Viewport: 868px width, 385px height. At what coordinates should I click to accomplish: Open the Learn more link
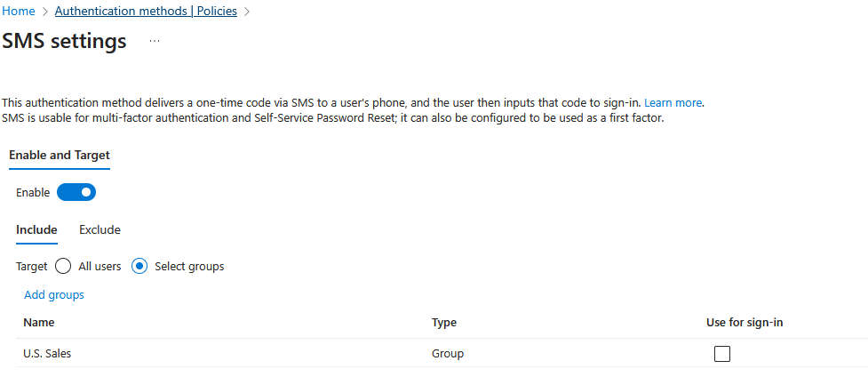click(673, 103)
